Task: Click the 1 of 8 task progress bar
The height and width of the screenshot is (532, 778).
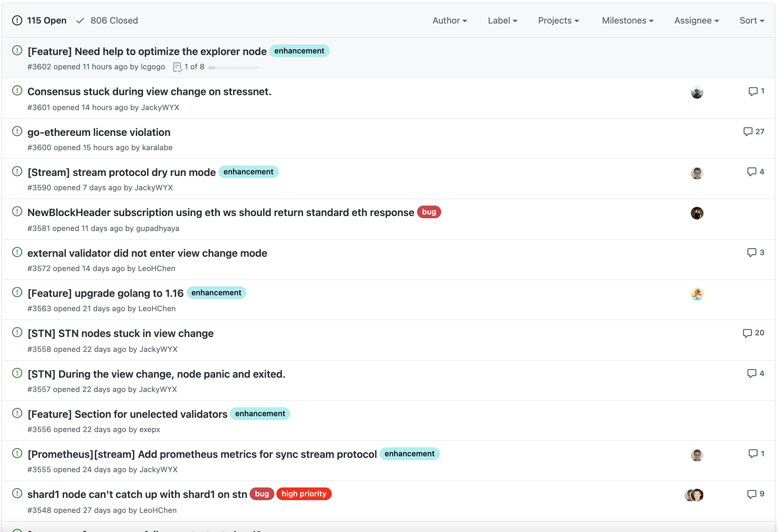Action: (233, 67)
